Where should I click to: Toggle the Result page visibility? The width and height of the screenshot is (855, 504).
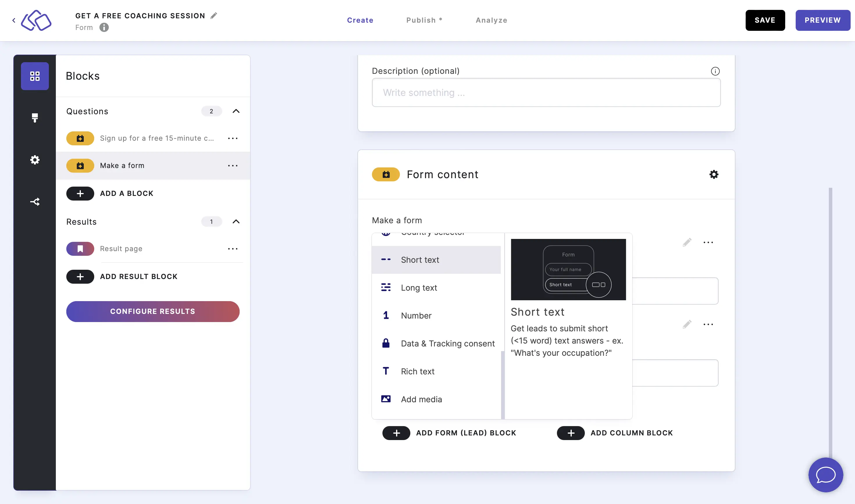click(80, 249)
